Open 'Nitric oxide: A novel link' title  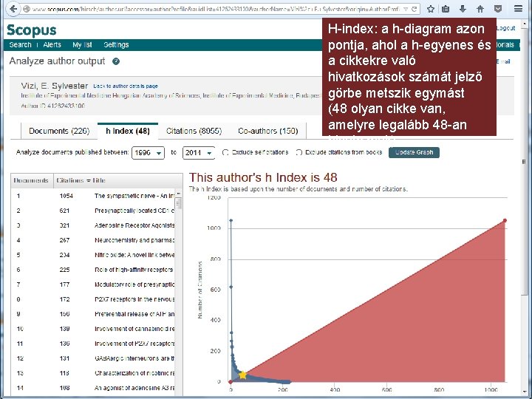tap(134, 255)
